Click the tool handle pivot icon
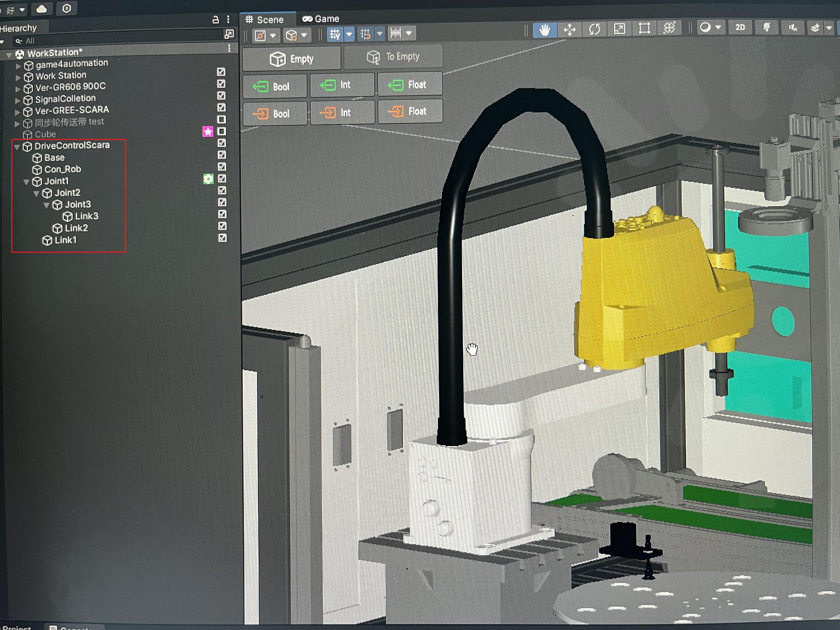Image resolution: width=840 pixels, height=630 pixels. click(x=261, y=36)
